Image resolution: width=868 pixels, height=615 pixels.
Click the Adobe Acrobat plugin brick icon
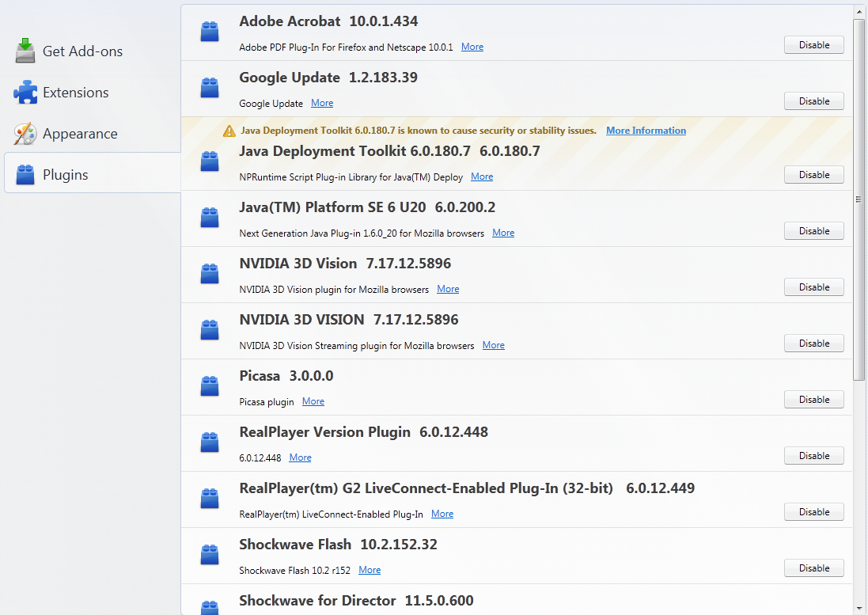click(210, 32)
